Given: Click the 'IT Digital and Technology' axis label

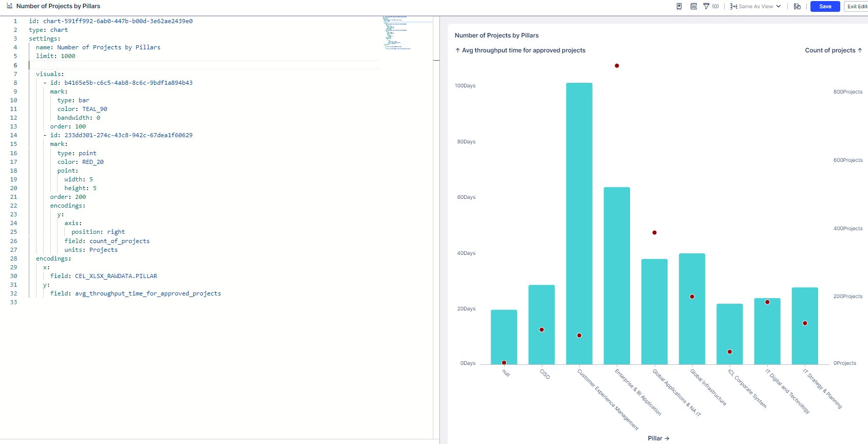Looking at the screenshot, I should [x=787, y=391].
